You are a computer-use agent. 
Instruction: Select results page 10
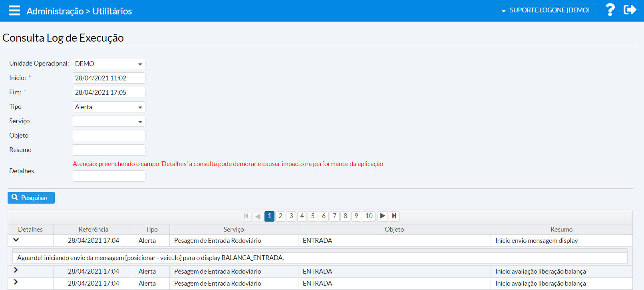pos(369,216)
